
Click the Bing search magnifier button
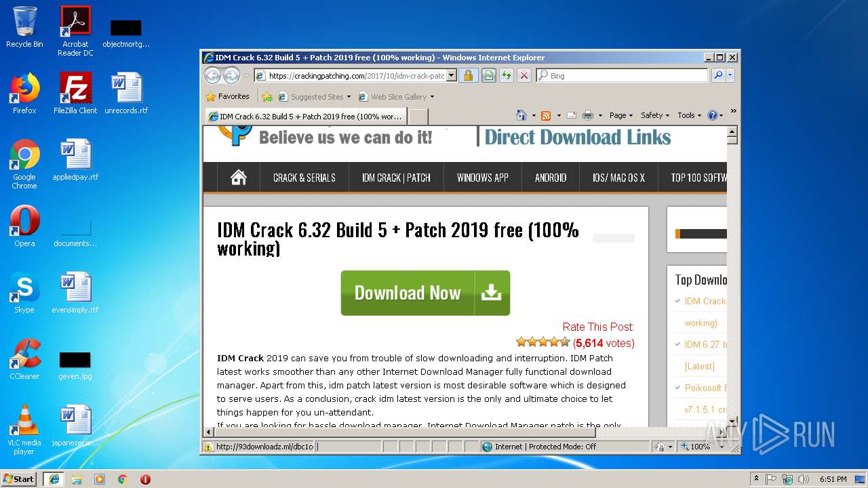[718, 76]
